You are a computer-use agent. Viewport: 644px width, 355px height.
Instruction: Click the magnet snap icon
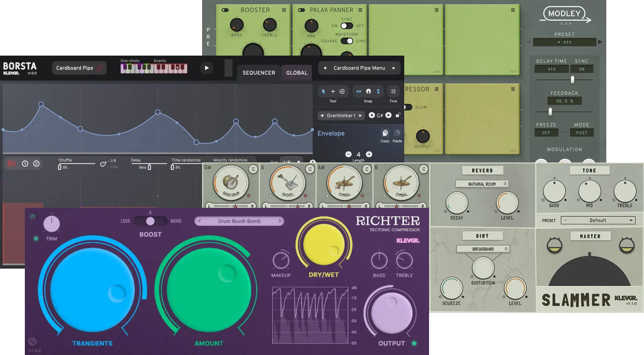coord(368,92)
